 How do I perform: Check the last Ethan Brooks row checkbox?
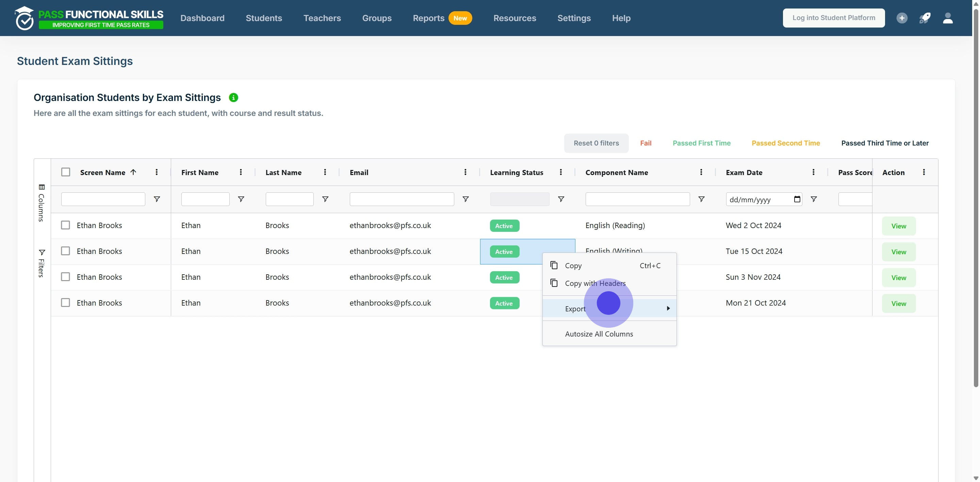(65, 303)
